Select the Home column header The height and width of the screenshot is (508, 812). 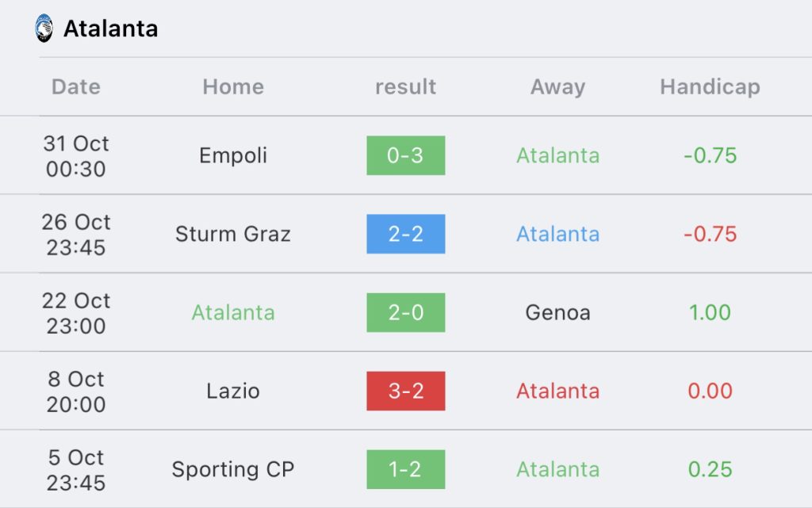233,86
